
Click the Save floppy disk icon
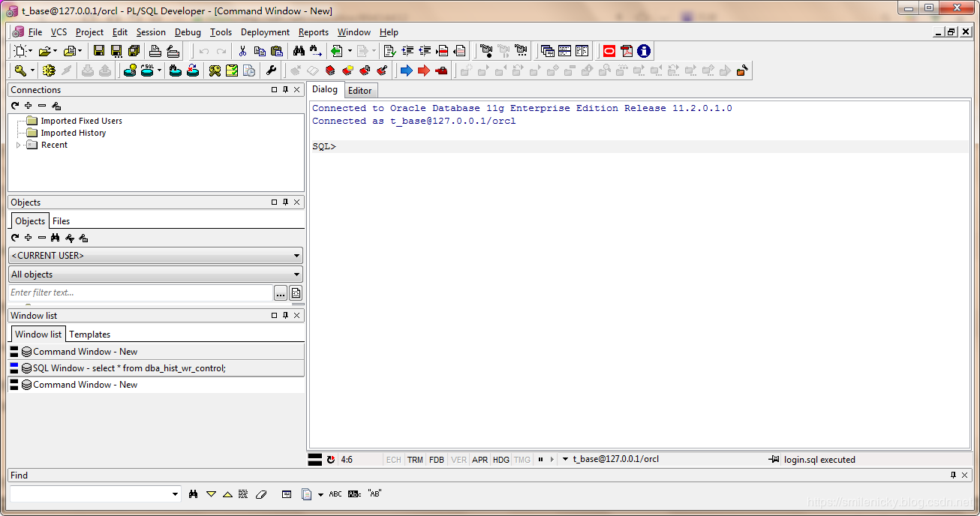99,51
